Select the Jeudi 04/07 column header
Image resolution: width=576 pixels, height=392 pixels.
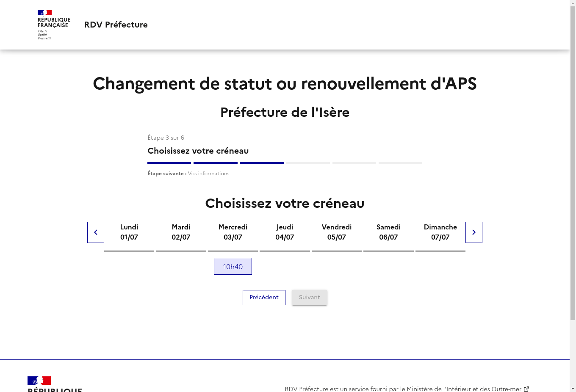tap(285, 232)
